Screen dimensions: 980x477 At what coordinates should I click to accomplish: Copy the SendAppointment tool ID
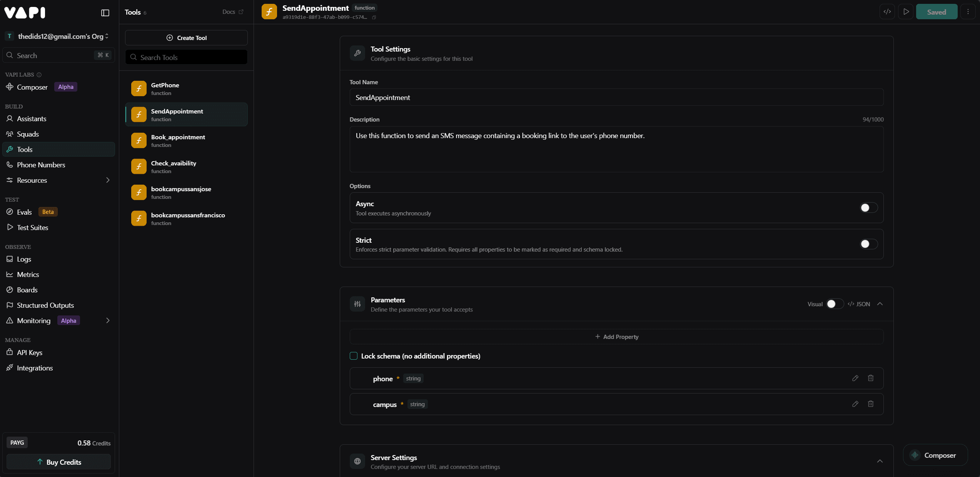374,17
